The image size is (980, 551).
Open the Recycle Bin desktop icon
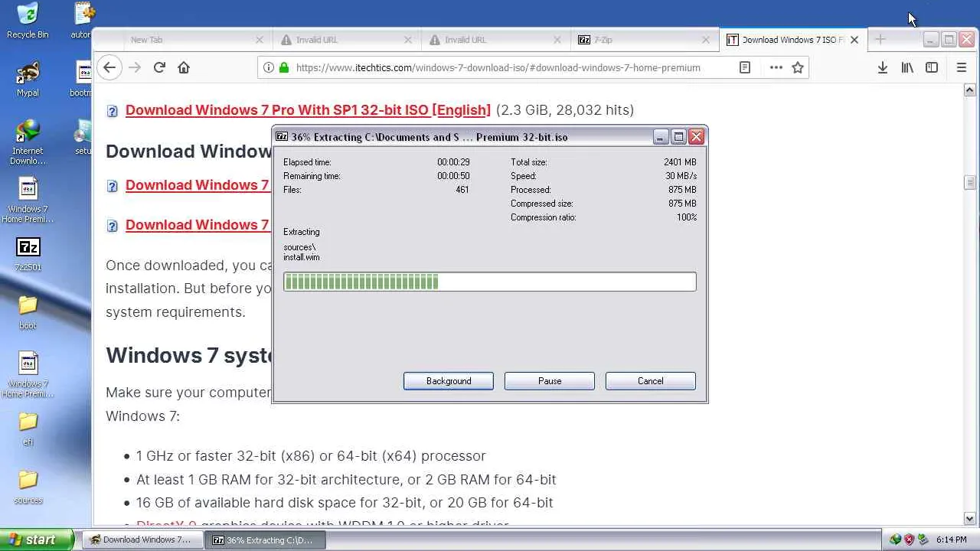pyautogui.click(x=28, y=21)
